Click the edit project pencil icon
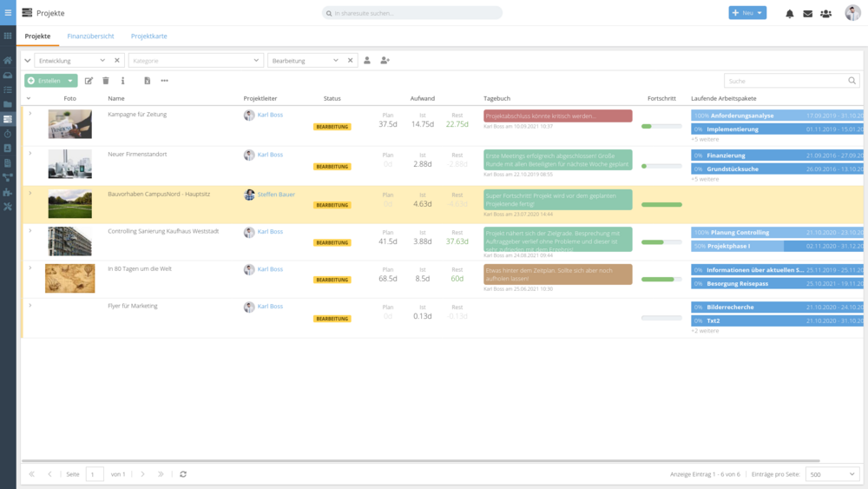This screenshot has width=868, height=489. (89, 81)
